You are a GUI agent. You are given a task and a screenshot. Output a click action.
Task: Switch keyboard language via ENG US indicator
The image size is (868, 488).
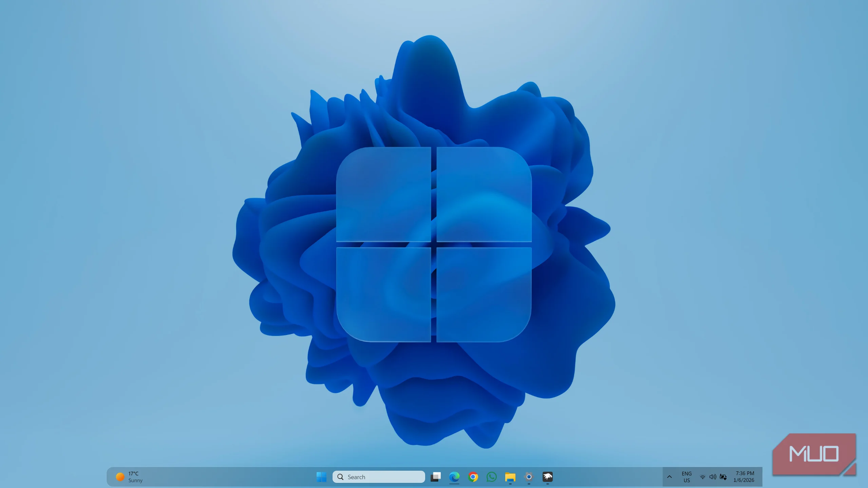point(686,476)
